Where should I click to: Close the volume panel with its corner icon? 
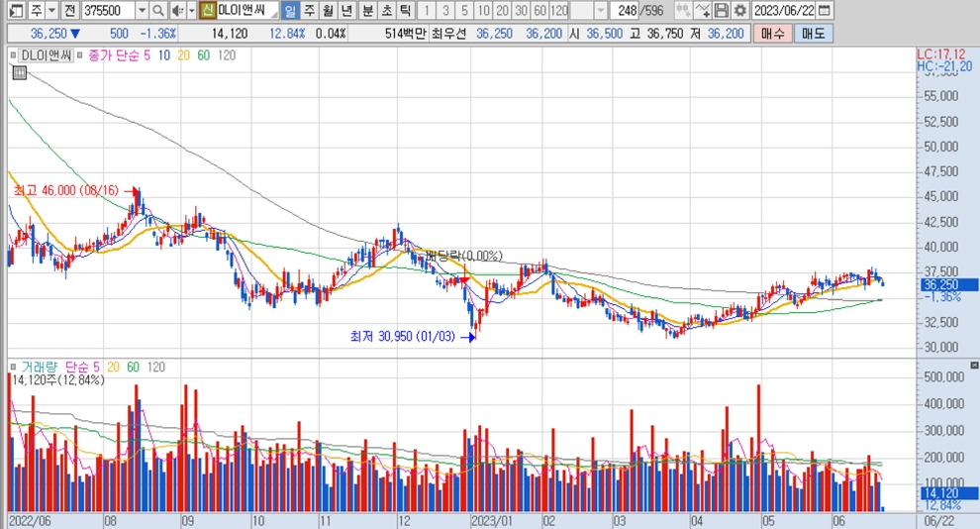(x=974, y=365)
